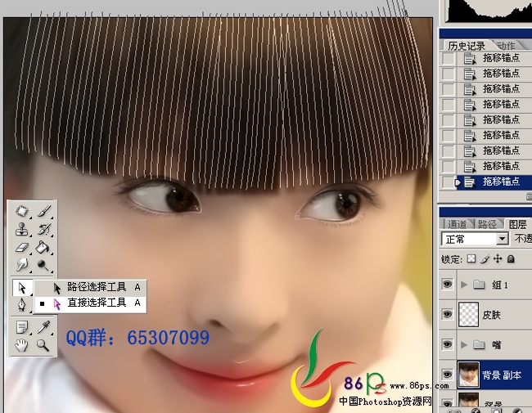Select the Hand tool

pos(22,345)
